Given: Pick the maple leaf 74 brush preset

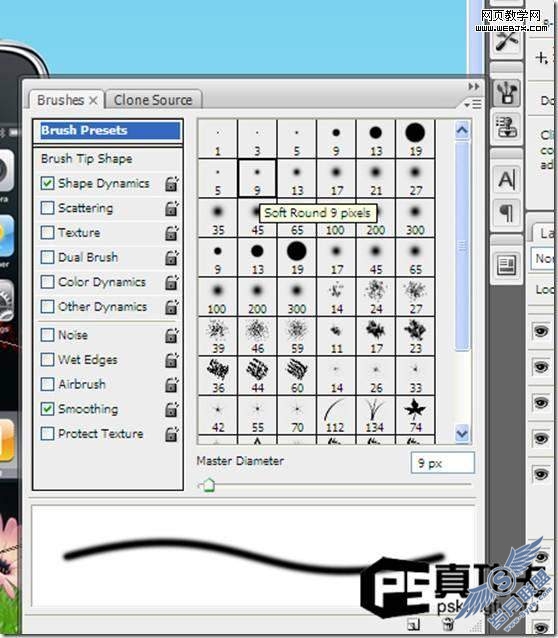Looking at the screenshot, I should [x=415, y=416].
